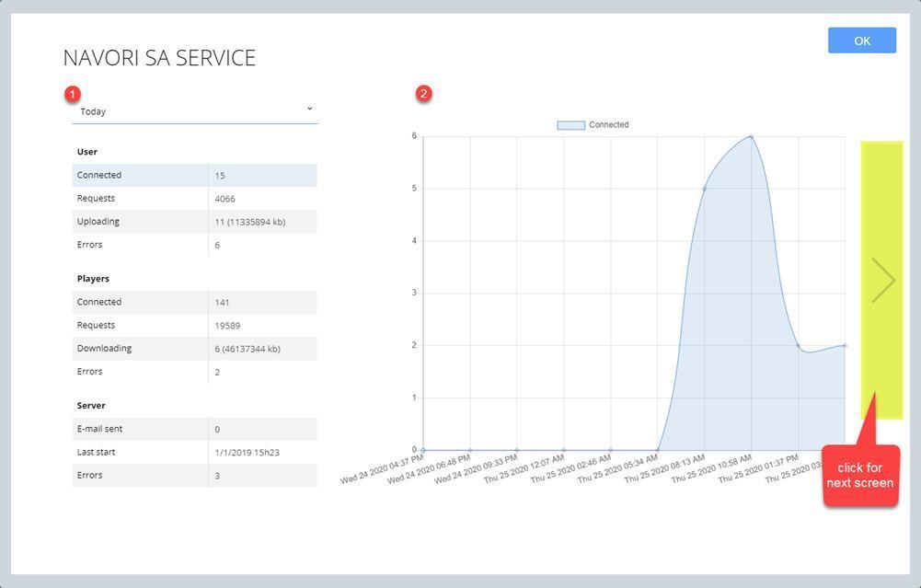
Task: Click chart peak point at value 6
Action: point(751,136)
